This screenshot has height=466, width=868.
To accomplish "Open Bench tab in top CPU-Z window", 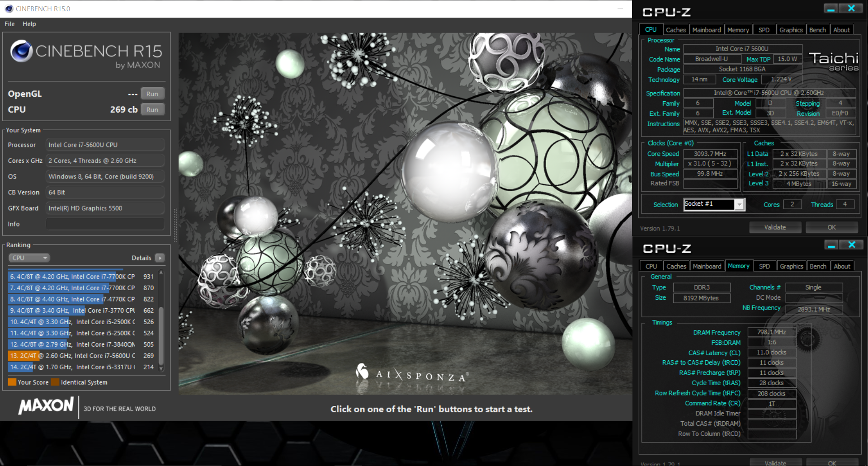I will (817, 30).
